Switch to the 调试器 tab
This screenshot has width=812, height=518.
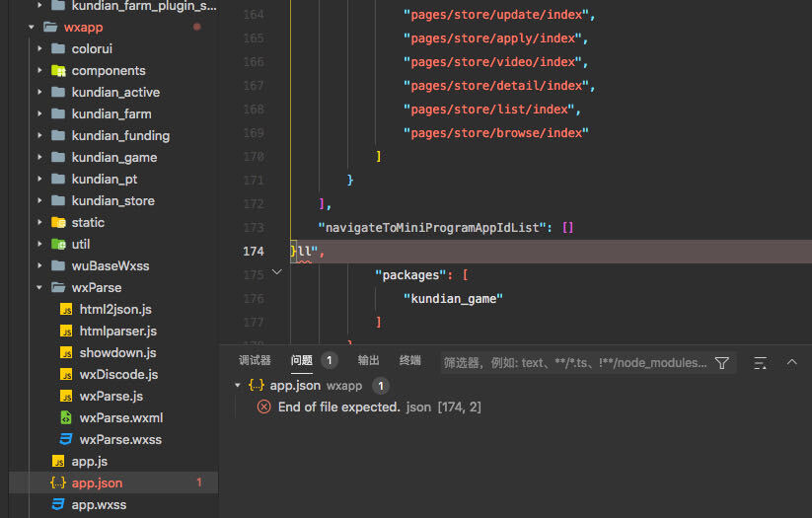[255, 361]
